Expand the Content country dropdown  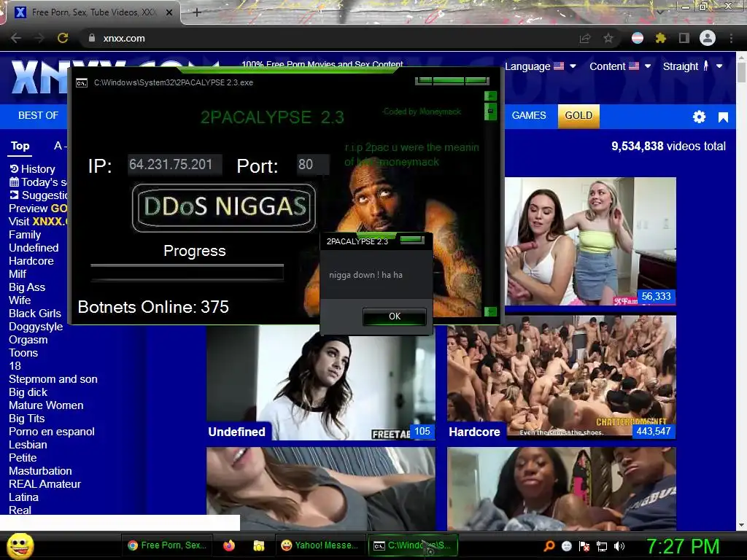tap(620, 66)
